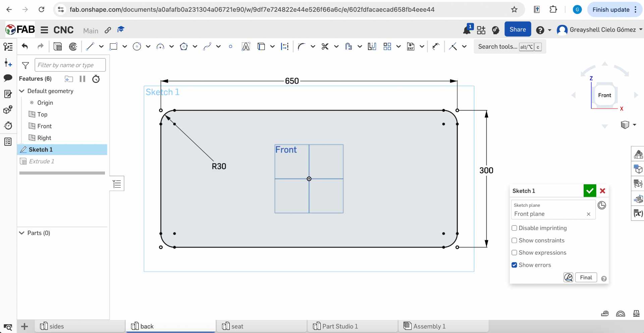Open the main hamburger menu
Image resolution: width=644 pixels, height=333 pixels.
click(44, 30)
